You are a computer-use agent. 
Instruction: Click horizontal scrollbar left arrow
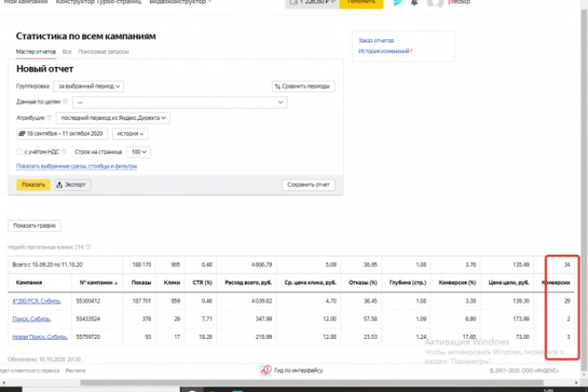(3, 383)
